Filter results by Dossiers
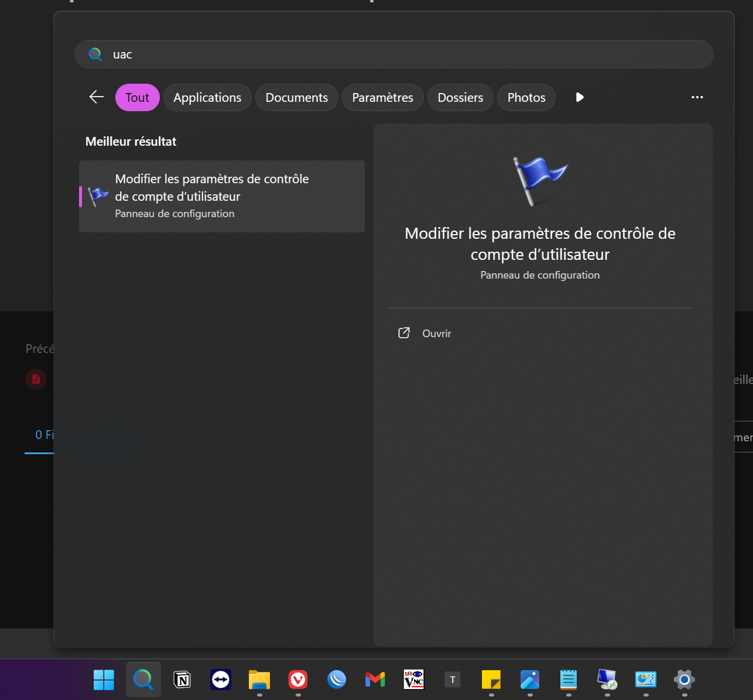 tap(461, 97)
